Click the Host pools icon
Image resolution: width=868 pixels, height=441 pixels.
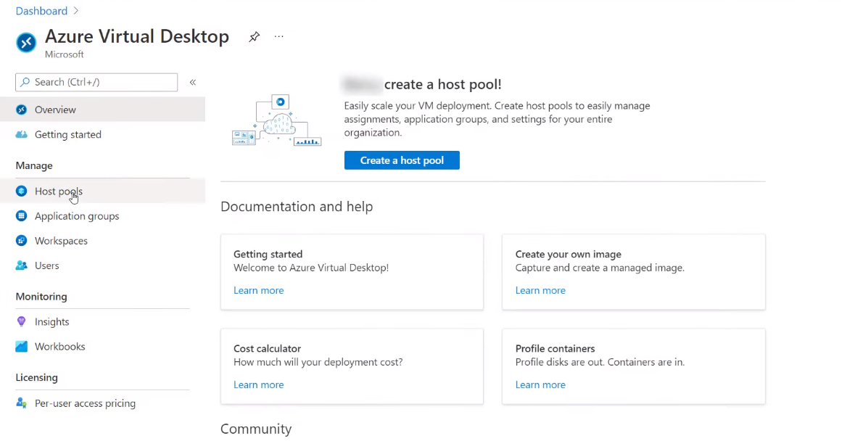pos(22,191)
